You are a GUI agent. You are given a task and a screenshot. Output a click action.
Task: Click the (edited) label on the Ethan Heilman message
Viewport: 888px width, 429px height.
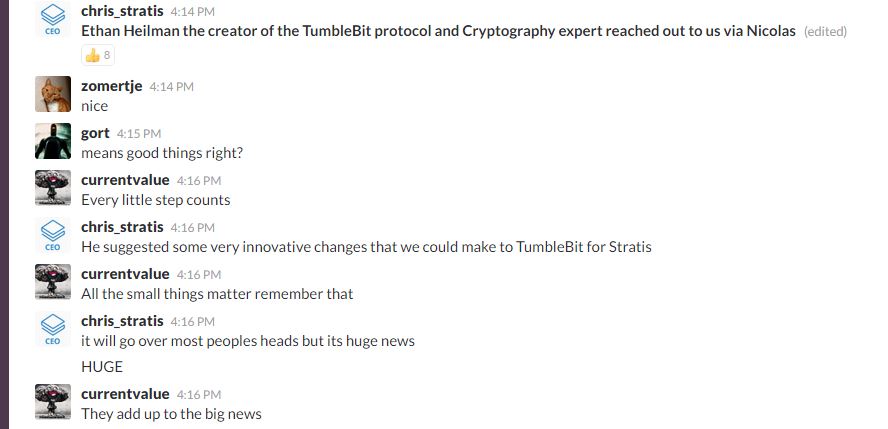point(825,32)
